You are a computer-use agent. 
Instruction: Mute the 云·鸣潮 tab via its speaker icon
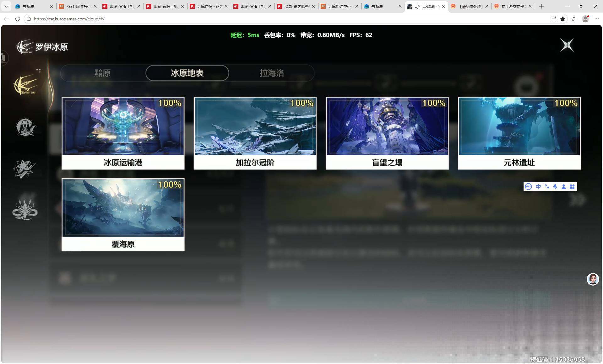click(x=417, y=6)
